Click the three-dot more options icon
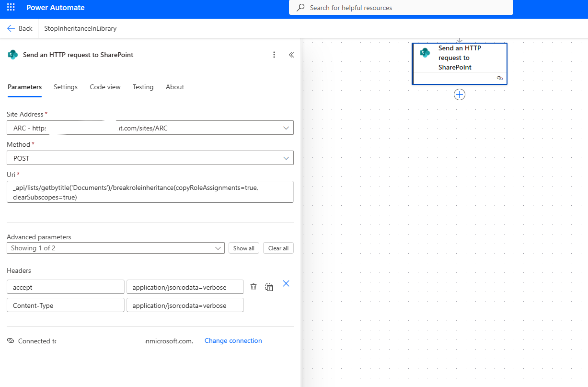Screen dimensions: 588x387 pyautogui.click(x=274, y=55)
